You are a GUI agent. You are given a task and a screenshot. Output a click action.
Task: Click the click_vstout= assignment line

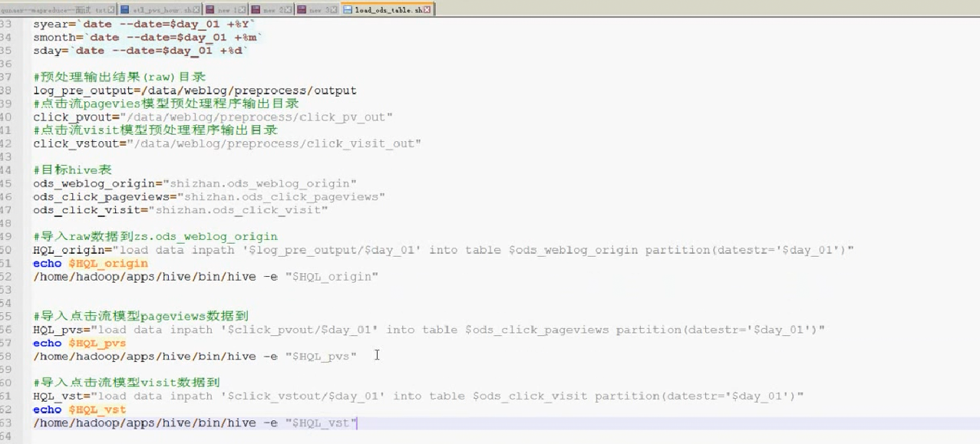pyautogui.click(x=227, y=143)
